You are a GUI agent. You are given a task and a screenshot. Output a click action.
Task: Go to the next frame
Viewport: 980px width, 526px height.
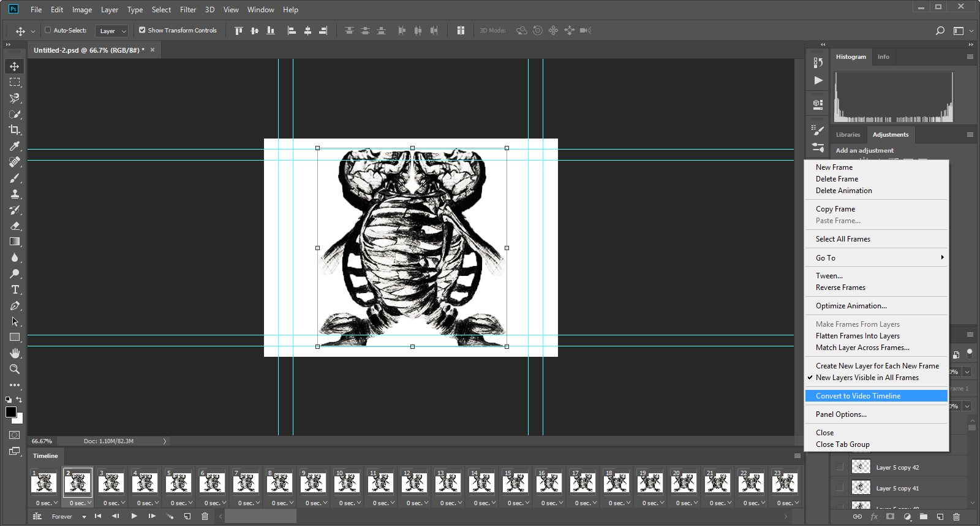click(152, 516)
